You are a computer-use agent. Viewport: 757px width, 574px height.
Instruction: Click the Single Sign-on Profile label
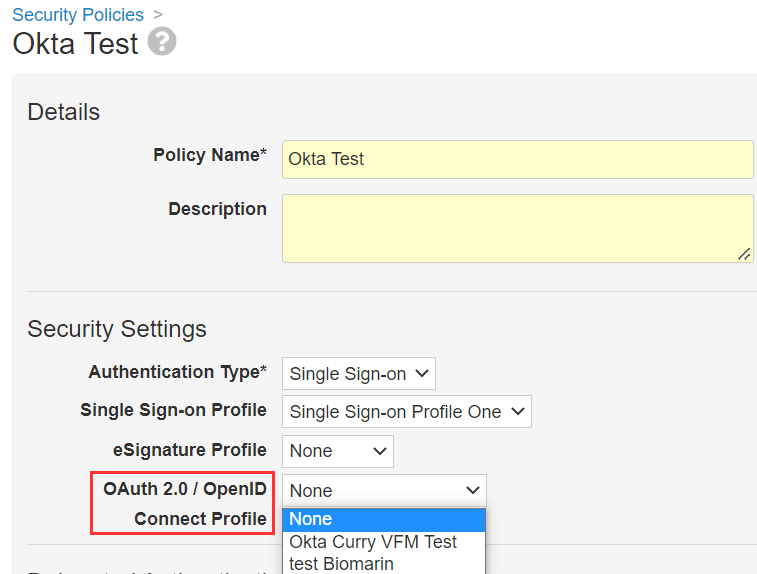click(173, 410)
